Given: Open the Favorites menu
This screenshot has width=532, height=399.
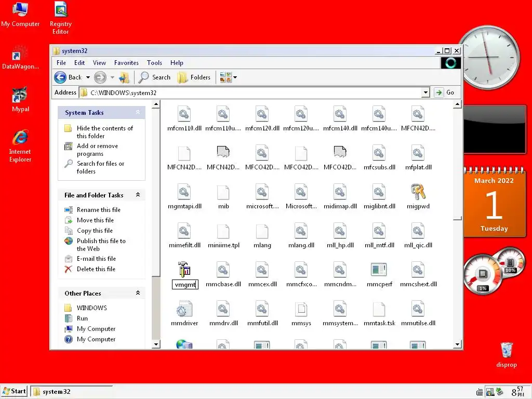Looking at the screenshot, I should (x=126, y=63).
